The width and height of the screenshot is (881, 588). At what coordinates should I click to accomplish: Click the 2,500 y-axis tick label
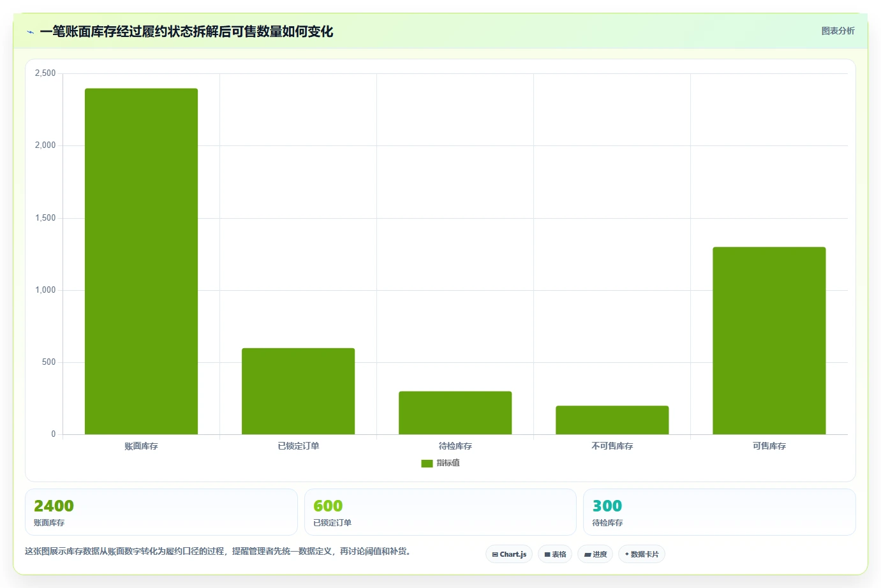pos(45,73)
